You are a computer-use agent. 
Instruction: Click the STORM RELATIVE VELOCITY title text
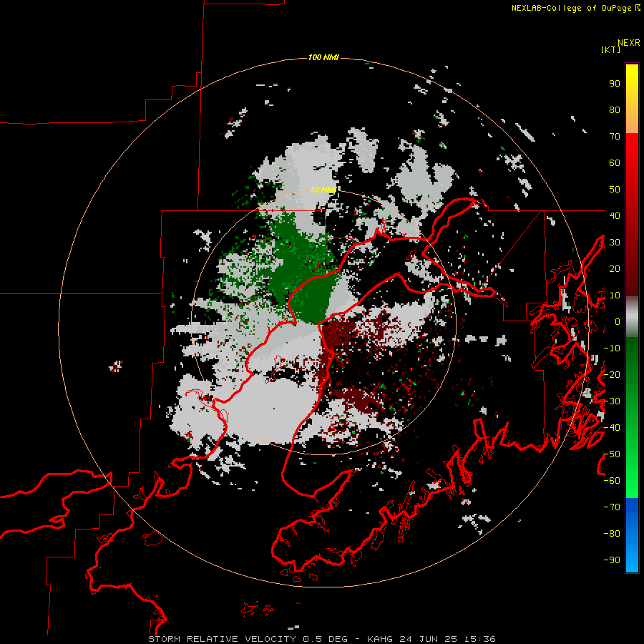pyautogui.click(x=223, y=639)
